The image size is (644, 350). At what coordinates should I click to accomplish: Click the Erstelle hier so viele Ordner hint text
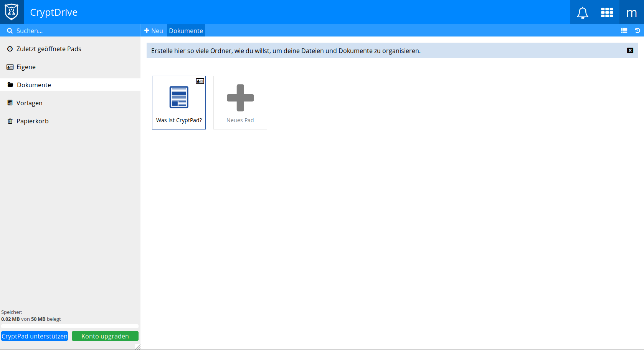tap(286, 51)
